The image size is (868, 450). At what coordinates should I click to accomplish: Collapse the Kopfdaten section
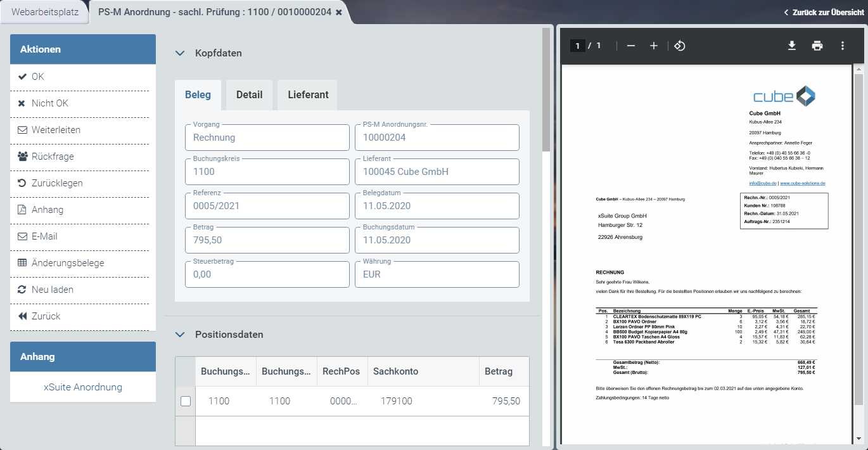[179, 53]
